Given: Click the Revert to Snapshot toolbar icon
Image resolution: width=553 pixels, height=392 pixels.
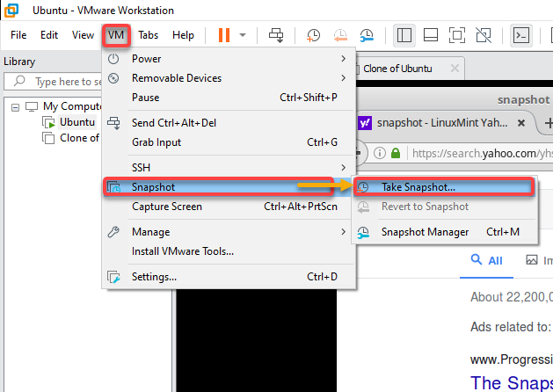Looking at the screenshot, I should click(x=340, y=35).
